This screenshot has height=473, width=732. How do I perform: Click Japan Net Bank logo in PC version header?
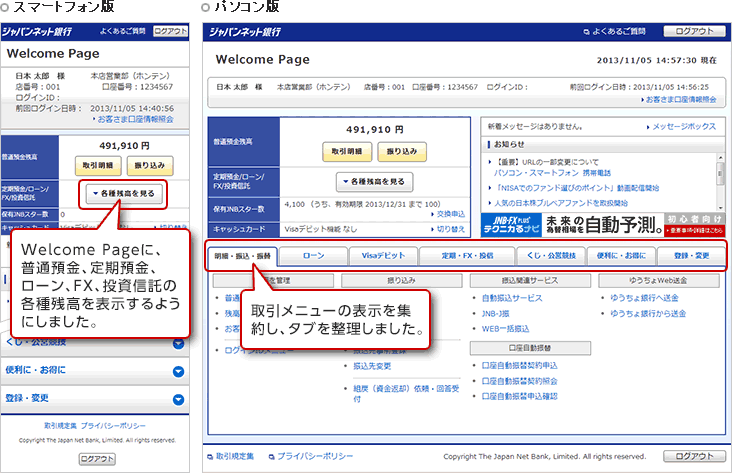click(245, 32)
